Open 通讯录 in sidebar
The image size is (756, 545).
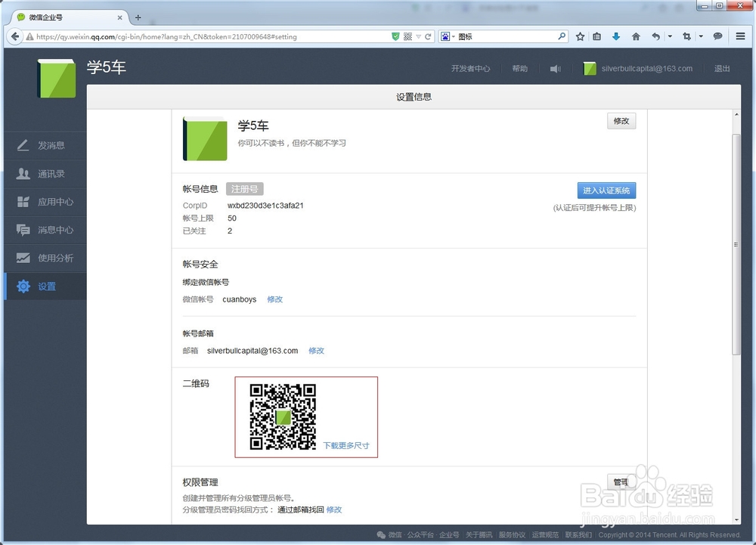click(x=45, y=173)
